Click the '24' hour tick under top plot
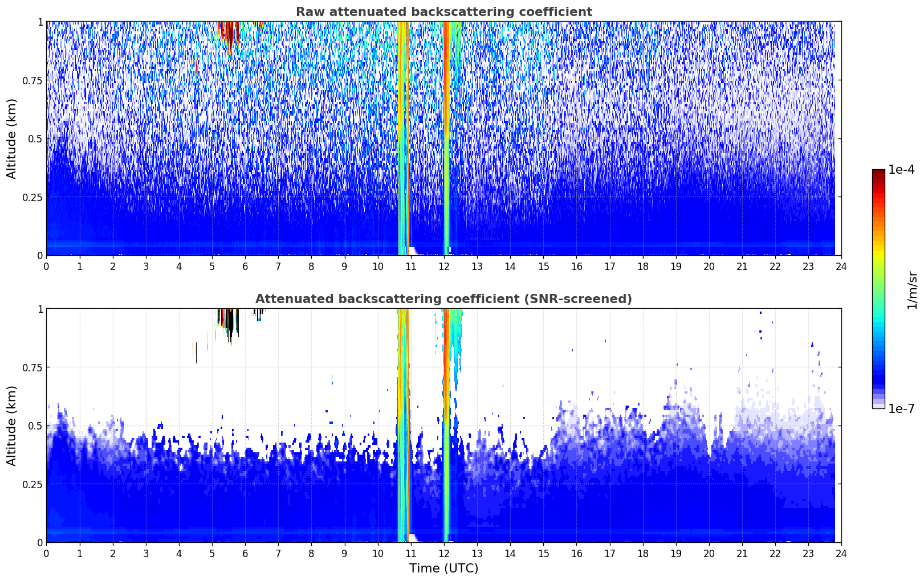The image size is (924, 581). 841,266
